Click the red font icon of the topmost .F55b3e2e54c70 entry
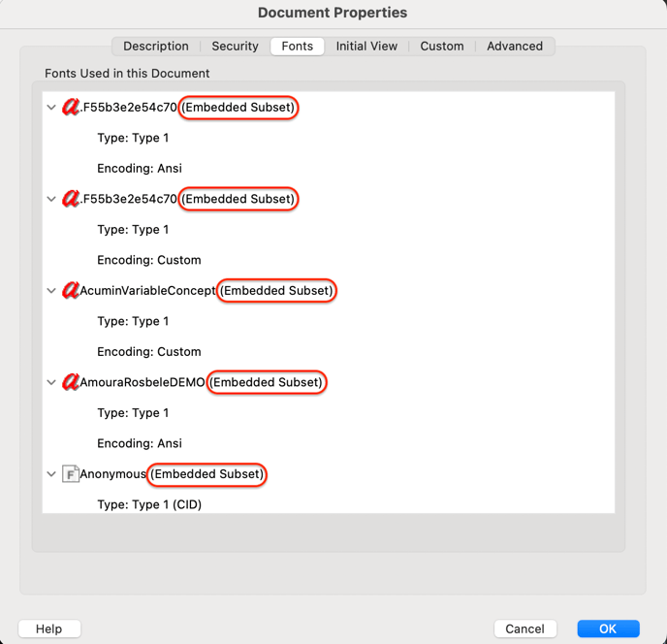Screen dimensions: 667x644 (71, 108)
